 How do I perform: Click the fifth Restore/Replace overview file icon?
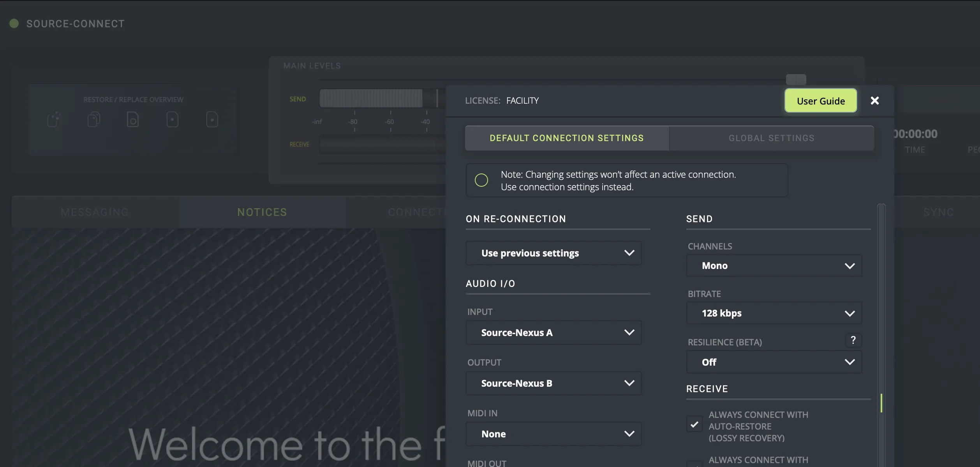[x=212, y=119]
